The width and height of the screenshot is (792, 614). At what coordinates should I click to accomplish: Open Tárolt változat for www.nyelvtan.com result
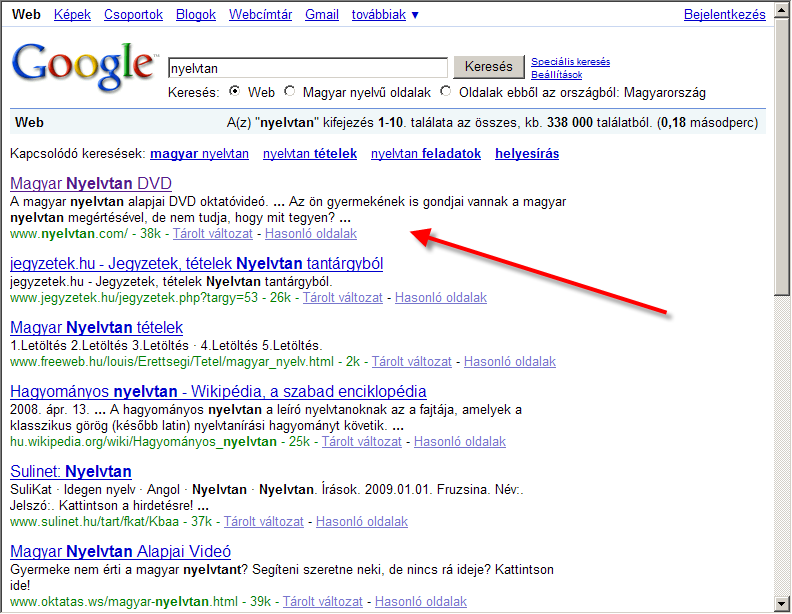[213, 234]
